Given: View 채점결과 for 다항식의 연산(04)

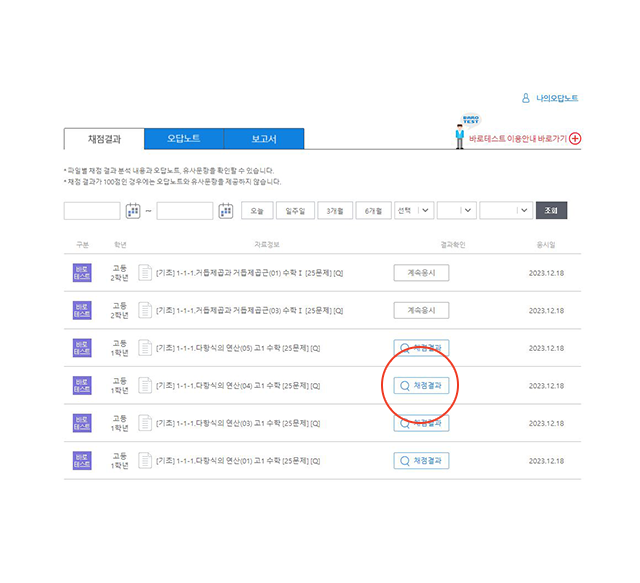Looking at the screenshot, I should (x=421, y=385).
